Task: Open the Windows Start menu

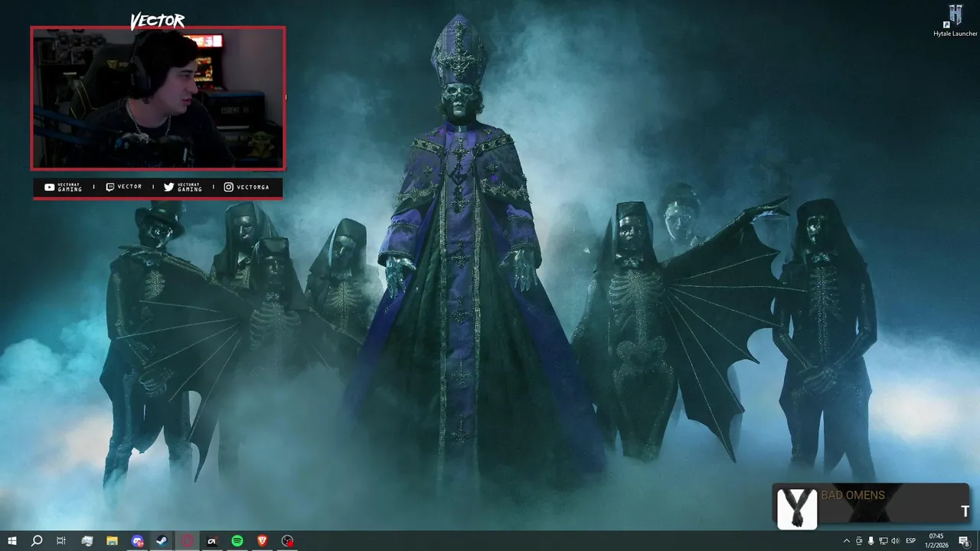Action: [11, 541]
